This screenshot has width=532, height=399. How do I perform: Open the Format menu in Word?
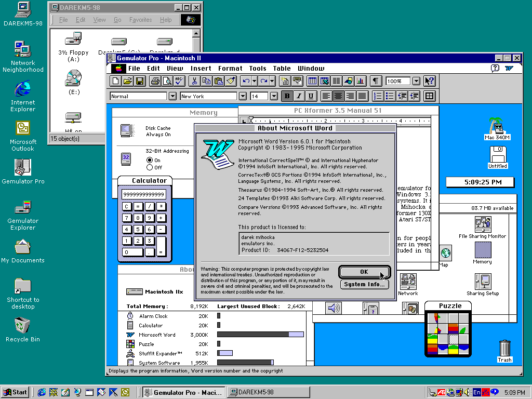[230, 68]
